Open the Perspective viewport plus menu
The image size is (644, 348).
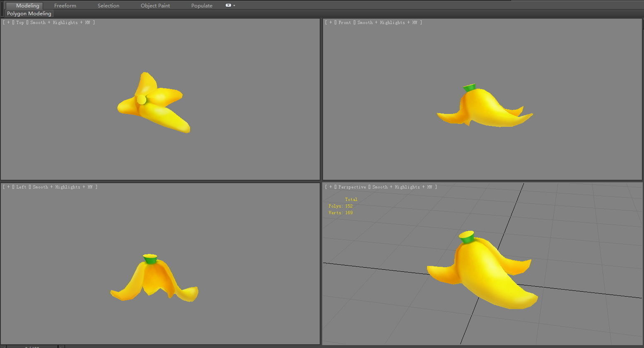coord(330,187)
